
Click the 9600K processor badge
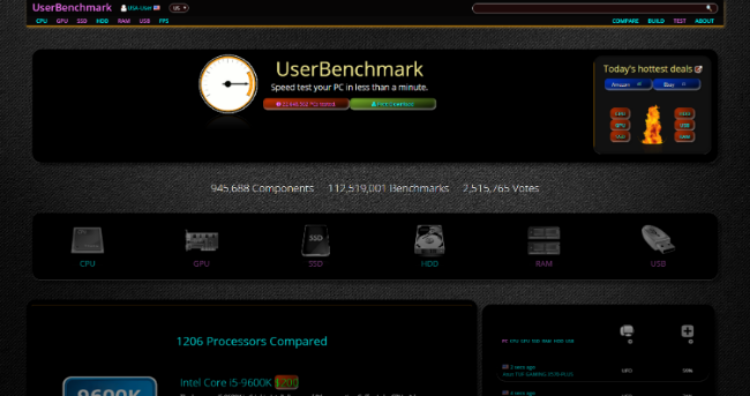coord(110,386)
